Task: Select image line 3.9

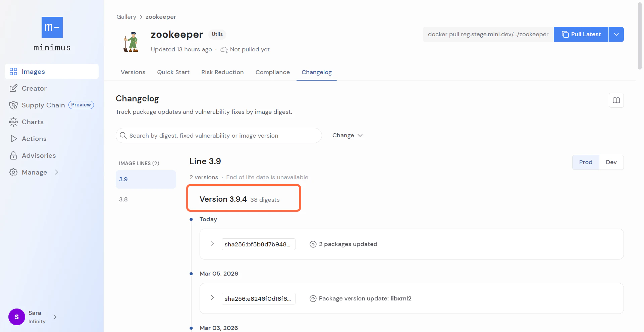Action: coord(146,179)
